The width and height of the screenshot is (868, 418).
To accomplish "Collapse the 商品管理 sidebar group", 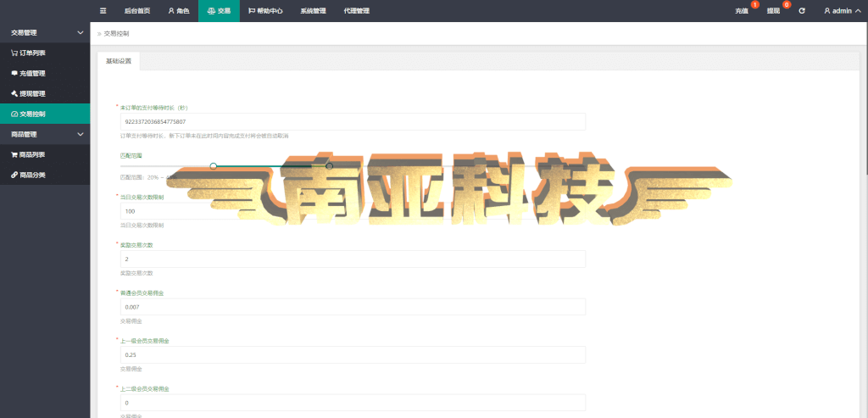I will coord(45,134).
